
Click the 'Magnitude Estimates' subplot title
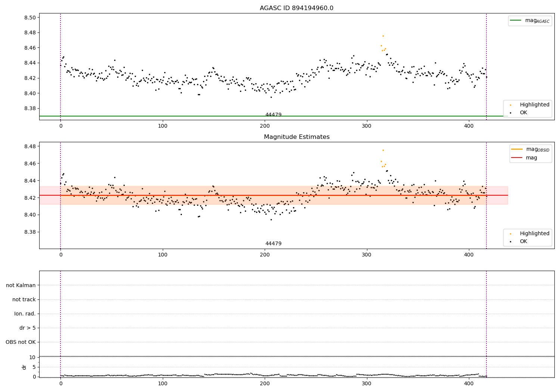tap(296, 137)
